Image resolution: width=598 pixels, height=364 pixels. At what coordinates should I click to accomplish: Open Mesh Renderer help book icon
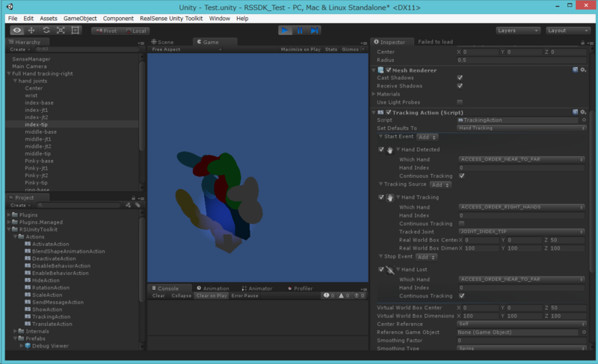[x=575, y=70]
